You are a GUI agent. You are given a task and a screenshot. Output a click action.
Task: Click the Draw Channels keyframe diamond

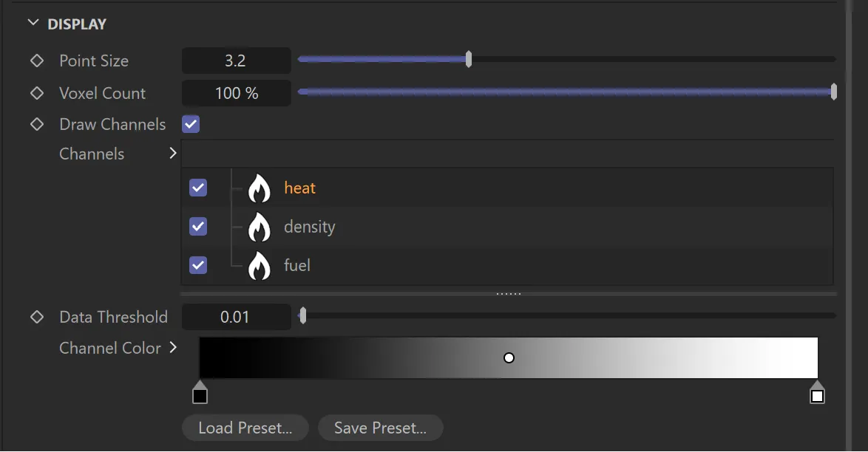[37, 124]
